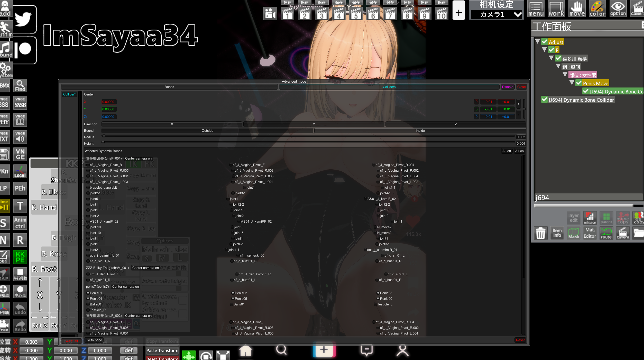
Task: Uncheck the Penis Move item checkbox
Action: [x=578, y=83]
